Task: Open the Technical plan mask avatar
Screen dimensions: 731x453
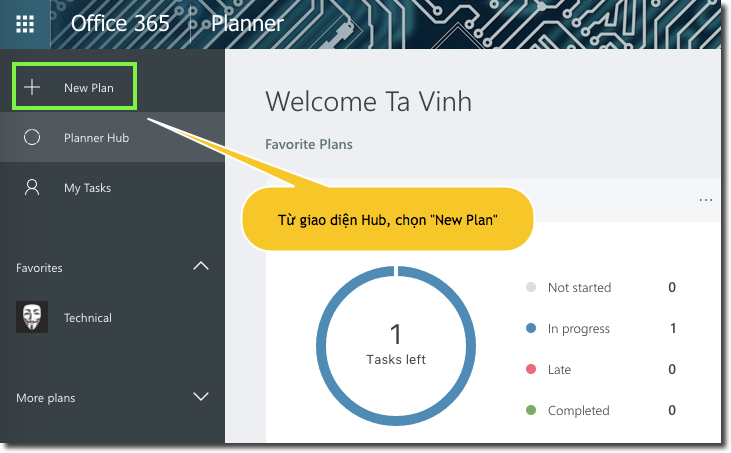Action: tap(32, 318)
